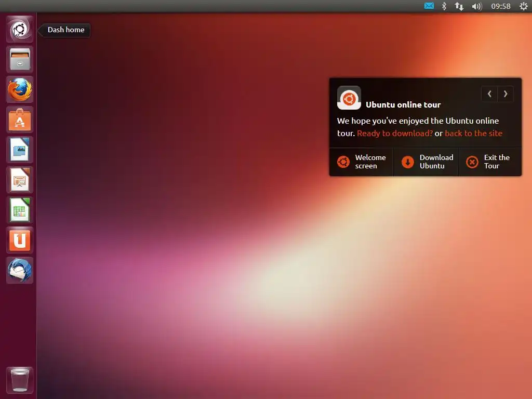
Task: Open the Dash home launcher icon
Action: [x=20, y=29]
